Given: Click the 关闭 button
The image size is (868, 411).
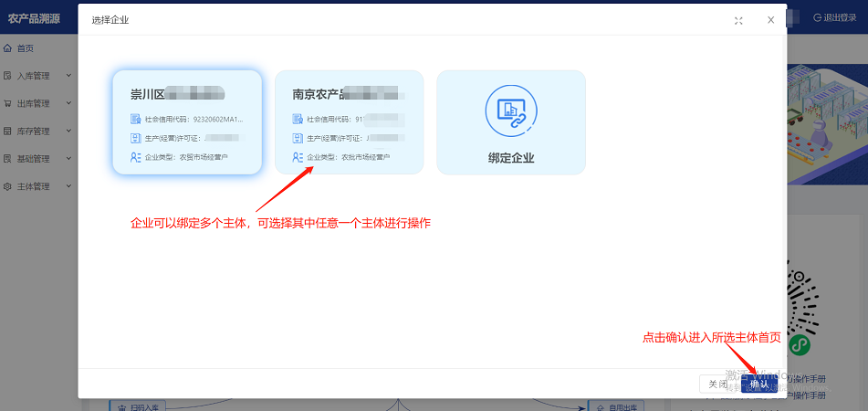Looking at the screenshot, I should 717,385.
